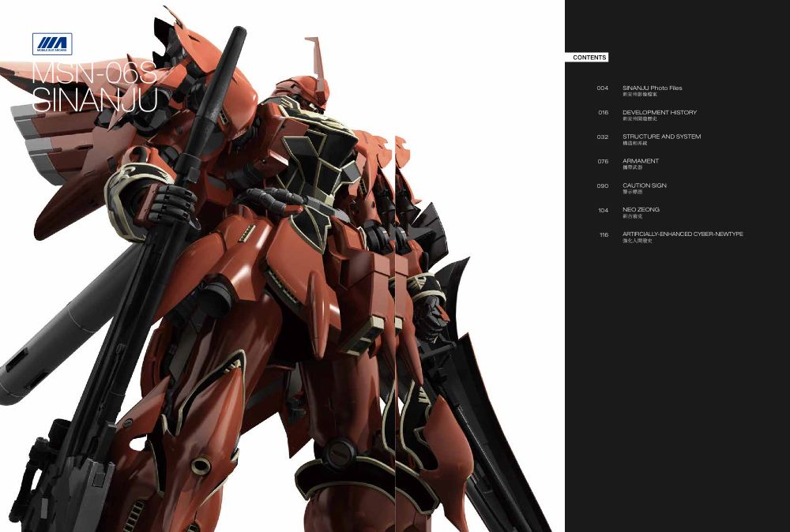Open the "DEVELOPMENT HISTORY" contents entry
790x532 pixels.
pyautogui.click(x=660, y=112)
